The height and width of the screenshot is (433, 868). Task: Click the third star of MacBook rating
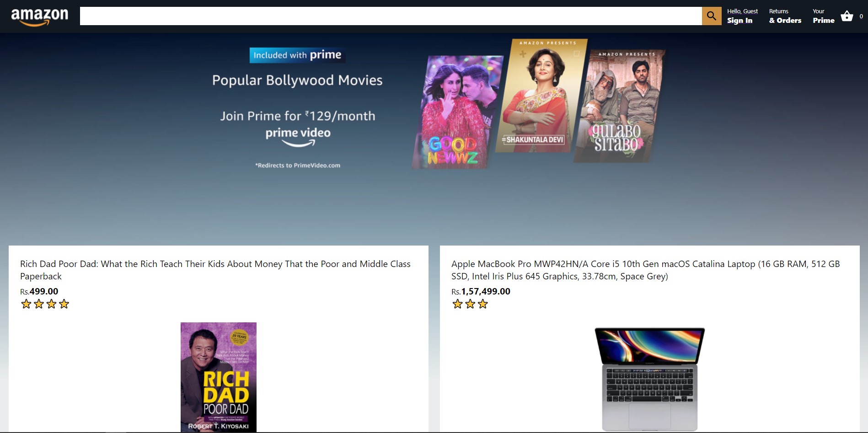pos(483,304)
